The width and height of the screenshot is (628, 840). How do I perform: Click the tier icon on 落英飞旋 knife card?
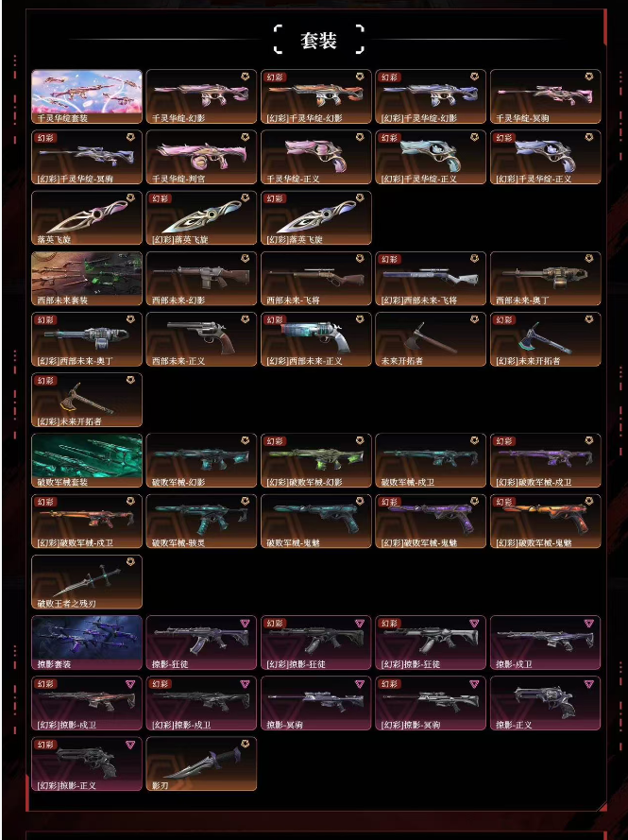coord(130,197)
